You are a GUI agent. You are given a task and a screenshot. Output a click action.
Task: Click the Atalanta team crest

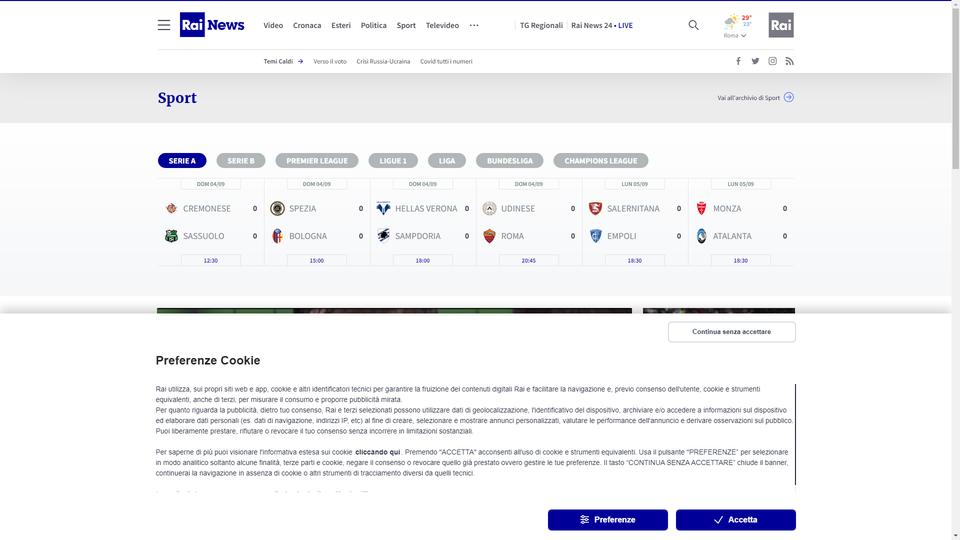click(702, 236)
